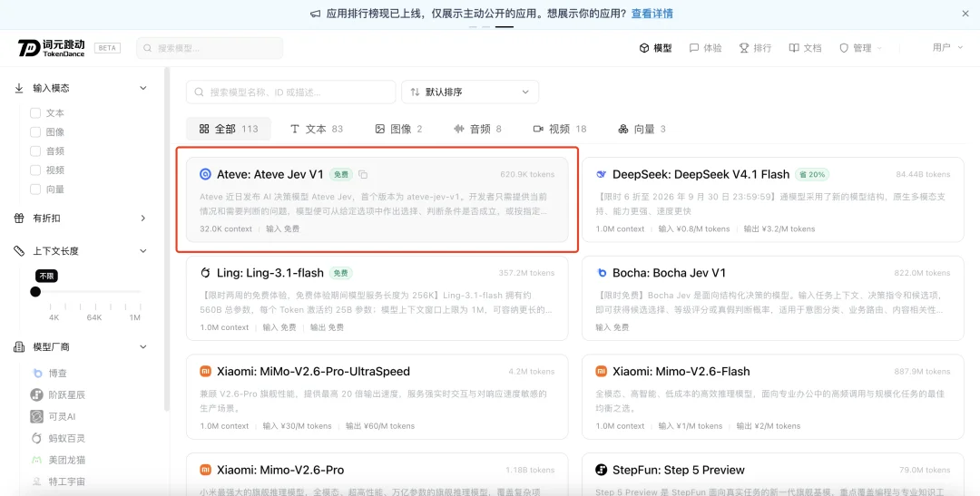Open DeepSeek V4.1 Flash model title

pos(701,175)
